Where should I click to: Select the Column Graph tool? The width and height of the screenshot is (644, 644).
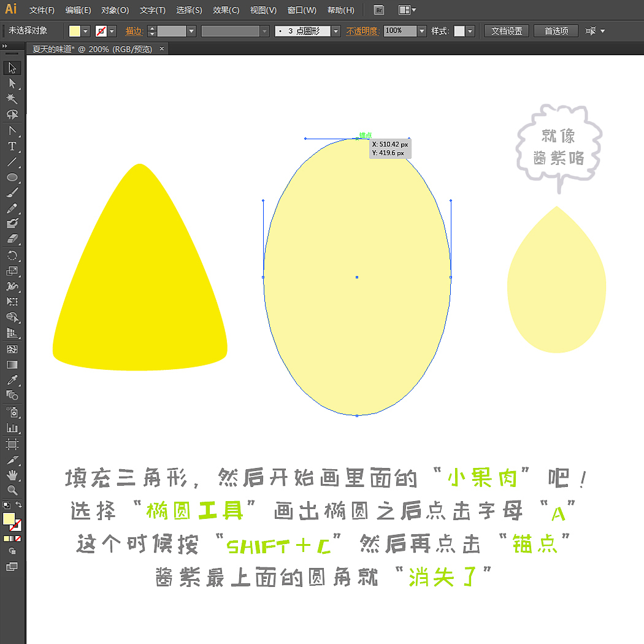point(12,428)
